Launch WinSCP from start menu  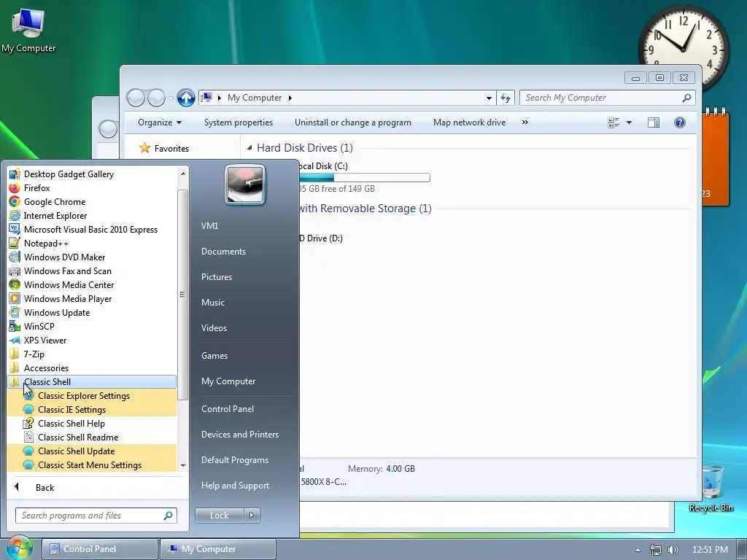[91, 326]
